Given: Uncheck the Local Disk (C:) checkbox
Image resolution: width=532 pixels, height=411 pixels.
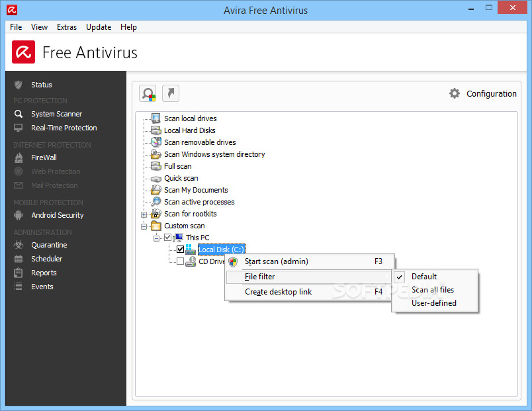Looking at the screenshot, I should pos(180,249).
